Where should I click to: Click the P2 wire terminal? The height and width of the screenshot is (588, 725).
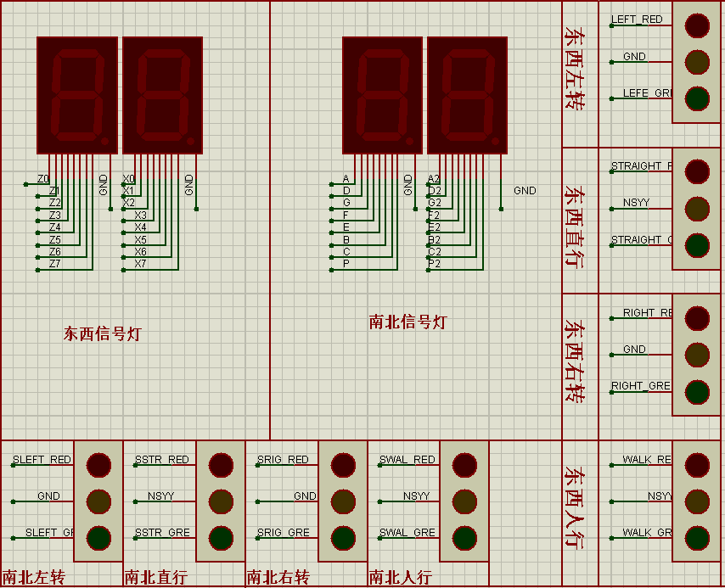[x=429, y=270]
